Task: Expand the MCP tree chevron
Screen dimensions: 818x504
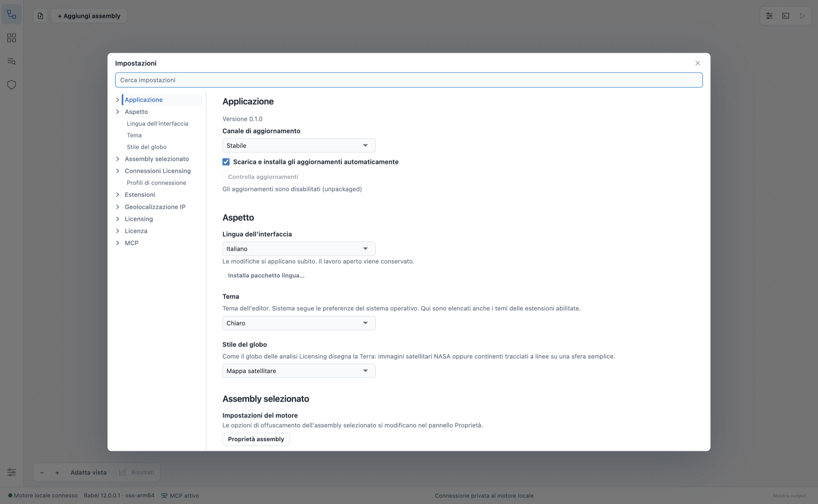Action: 118,243
